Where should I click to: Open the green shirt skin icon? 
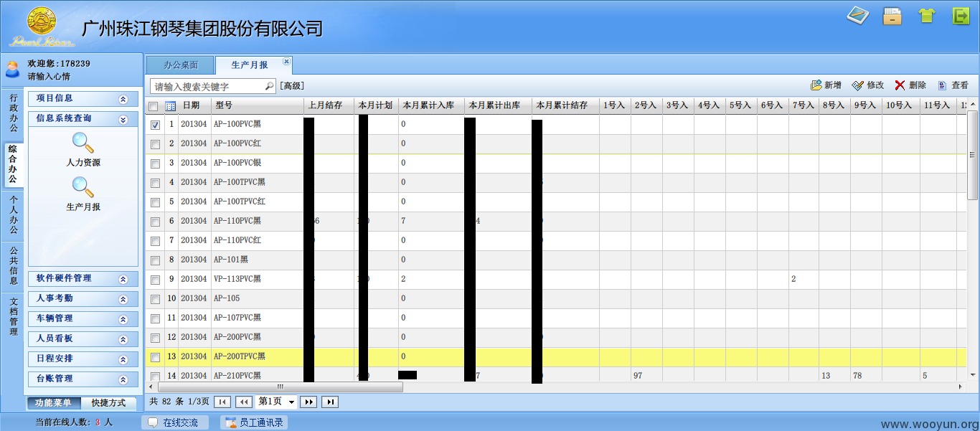point(927,16)
